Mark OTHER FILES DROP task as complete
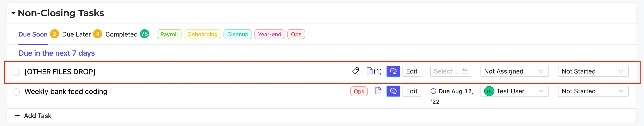This screenshot has height=126, width=644. [x=16, y=72]
